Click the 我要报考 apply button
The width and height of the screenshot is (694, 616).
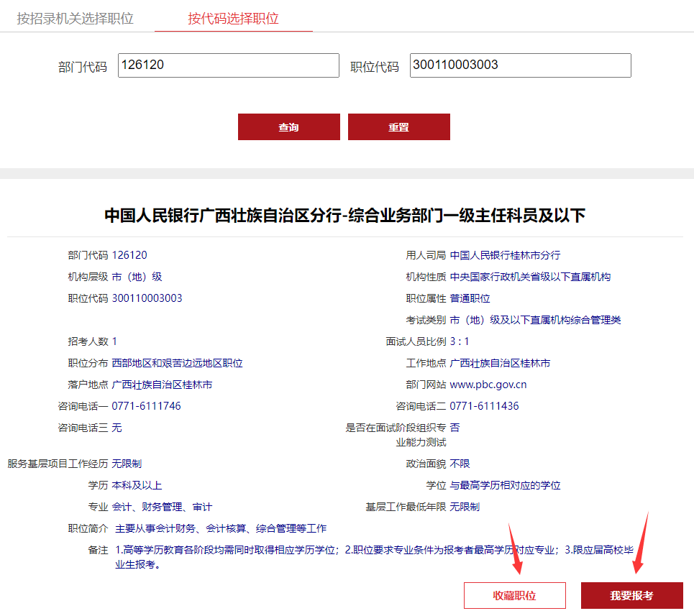point(632,595)
